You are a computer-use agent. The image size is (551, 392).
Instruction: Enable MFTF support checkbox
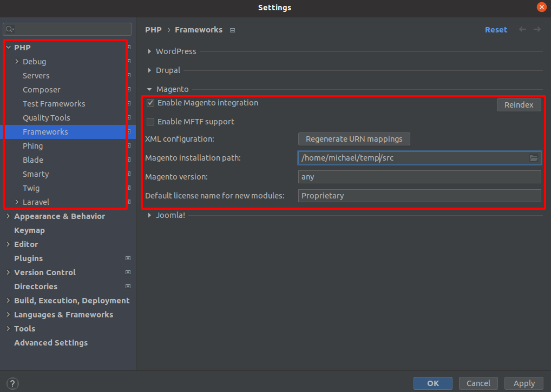pos(150,122)
